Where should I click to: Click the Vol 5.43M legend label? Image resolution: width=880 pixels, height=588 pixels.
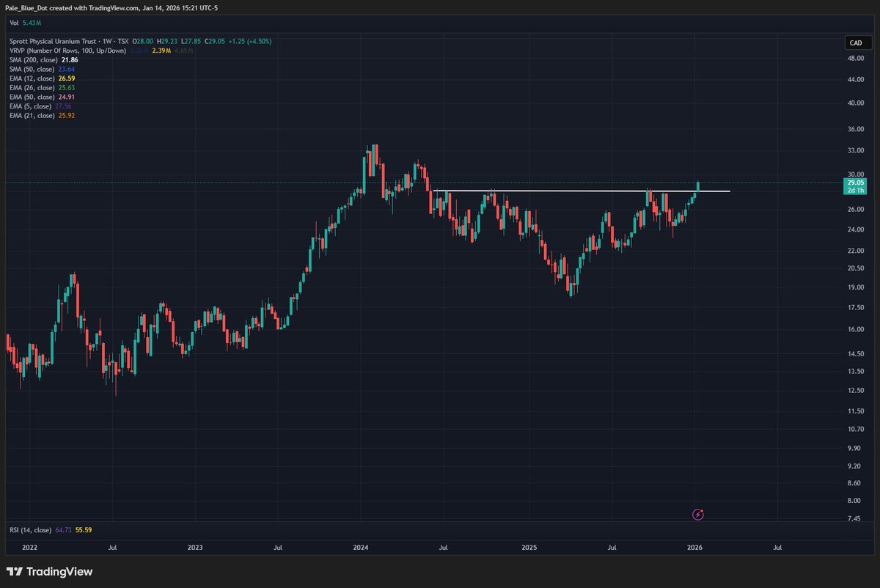pos(24,23)
